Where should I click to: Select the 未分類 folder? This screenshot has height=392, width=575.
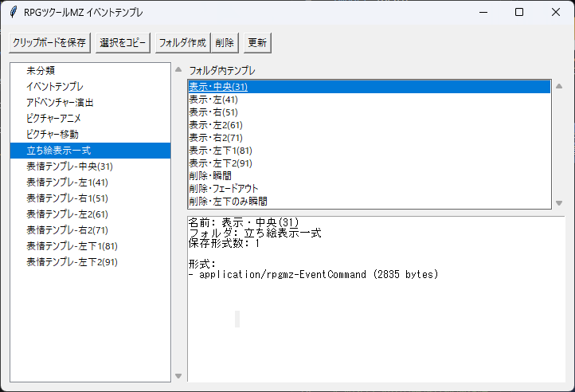90,70
